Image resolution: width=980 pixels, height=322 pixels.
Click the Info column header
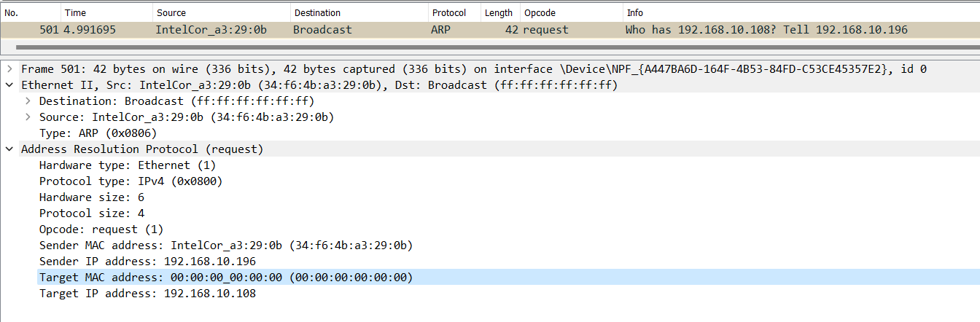801,12
